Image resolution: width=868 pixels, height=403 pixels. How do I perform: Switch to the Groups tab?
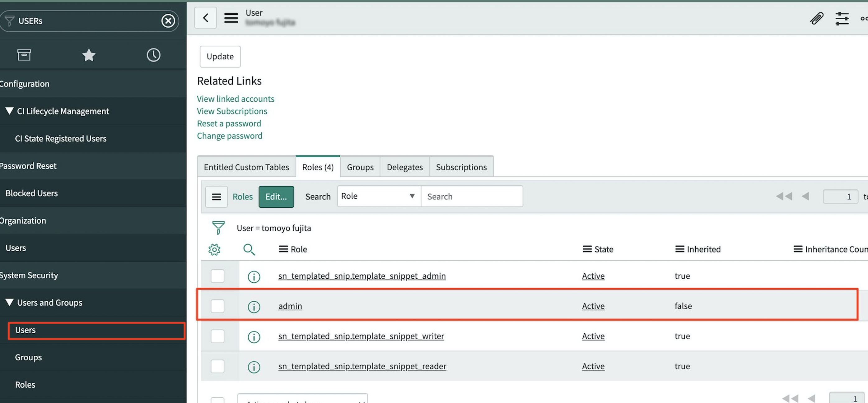[x=360, y=167]
